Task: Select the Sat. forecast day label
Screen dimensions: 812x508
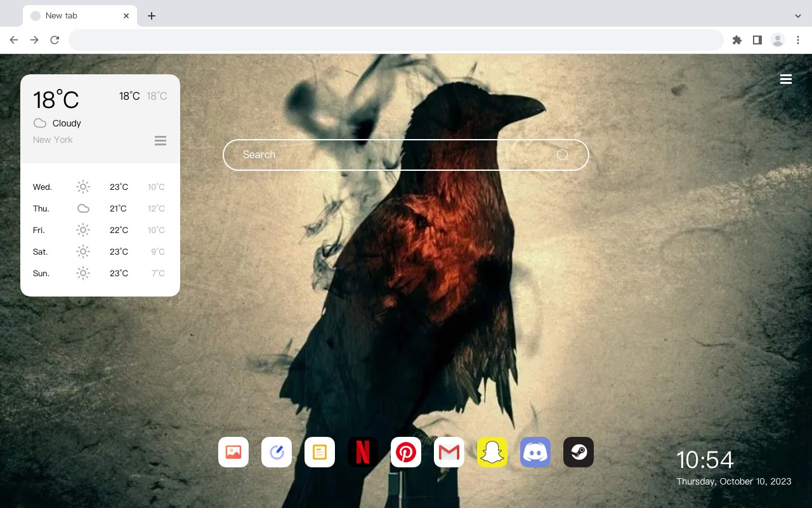Action: tap(41, 251)
